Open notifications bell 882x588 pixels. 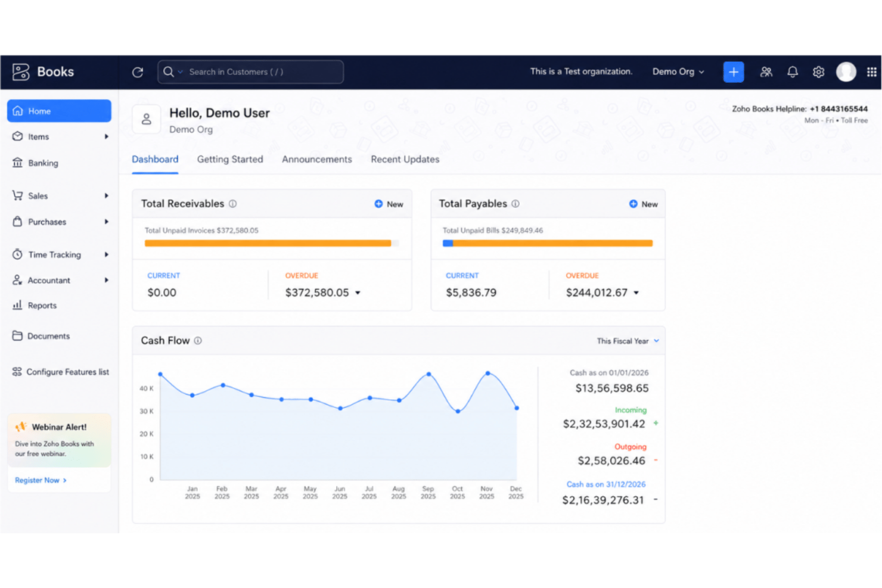(793, 72)
